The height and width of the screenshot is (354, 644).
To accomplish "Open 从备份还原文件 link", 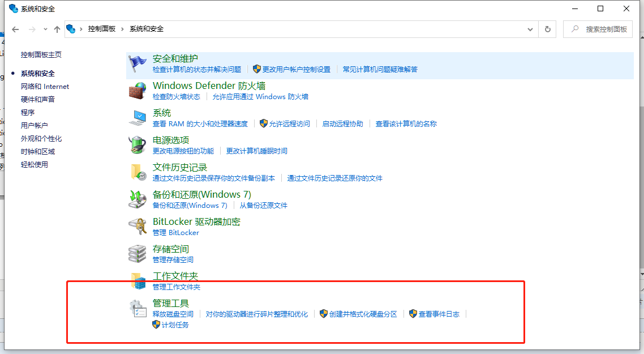I will [263, 205].
